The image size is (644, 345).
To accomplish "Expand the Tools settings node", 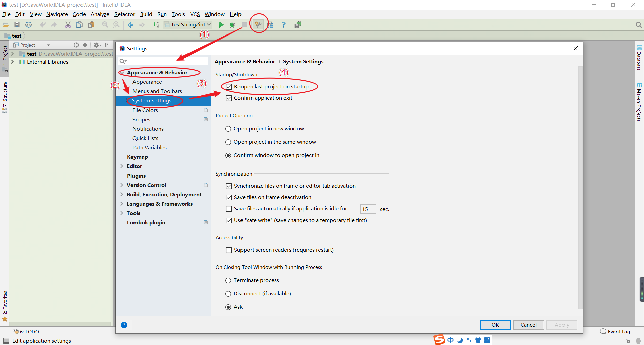I will (122, 213).
